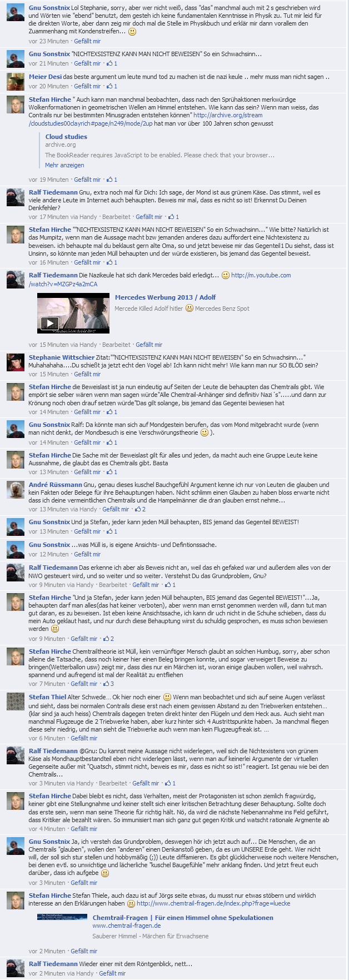
Task: Click 'Bearbeitet' on Ralf Tiedemann's 17-minute comment
Action: [116, 217]
